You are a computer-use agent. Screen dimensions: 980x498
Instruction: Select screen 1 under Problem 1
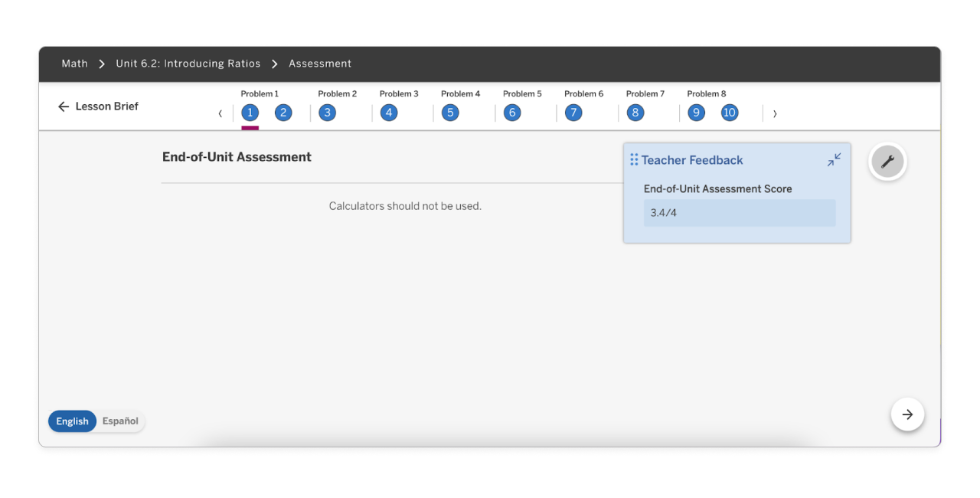[250, 113]
